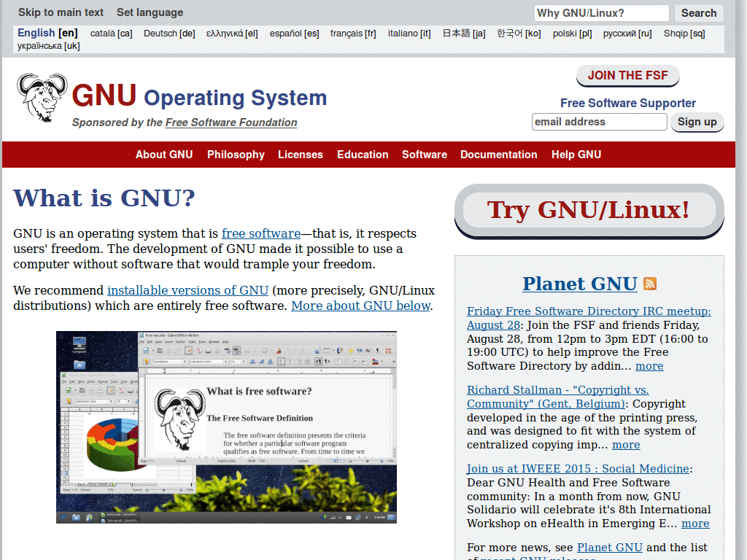Image resolution: width=747 pixels, height=560 pixels.
Task: Open Join us at IWEEE 2015 link
Action: [578, 469]
